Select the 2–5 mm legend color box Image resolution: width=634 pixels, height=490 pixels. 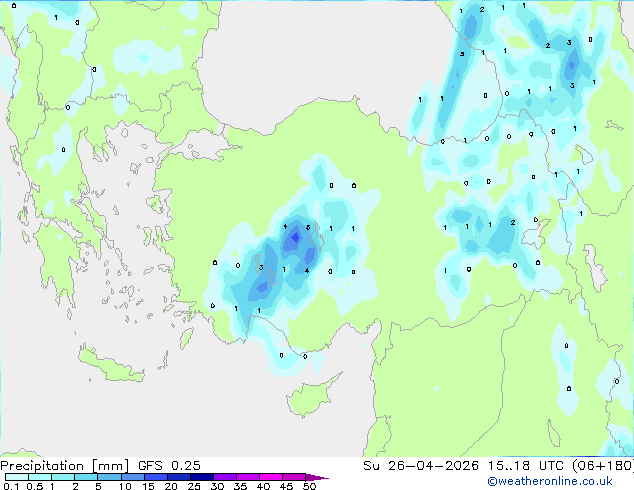pyautogui.click(x=86, y=477)
